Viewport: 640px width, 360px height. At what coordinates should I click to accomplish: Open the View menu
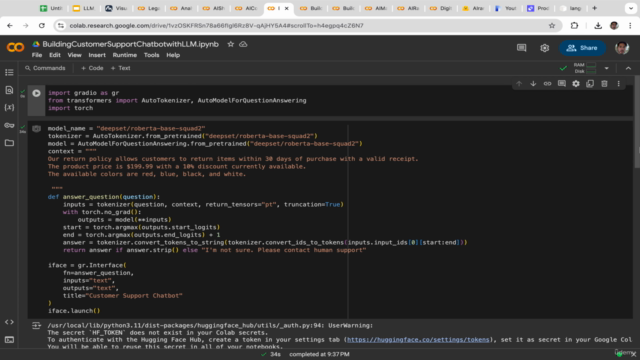(74, 55)
